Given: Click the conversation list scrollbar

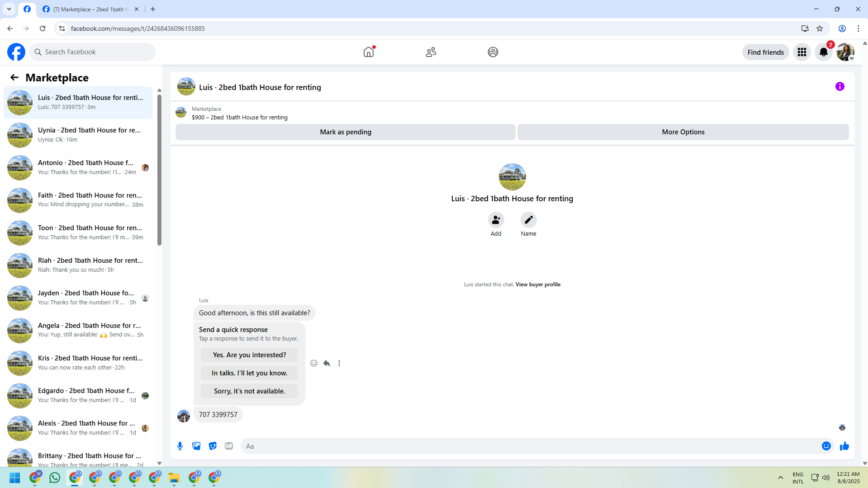Looking at the screenshot, I should [x=159, y=170].
